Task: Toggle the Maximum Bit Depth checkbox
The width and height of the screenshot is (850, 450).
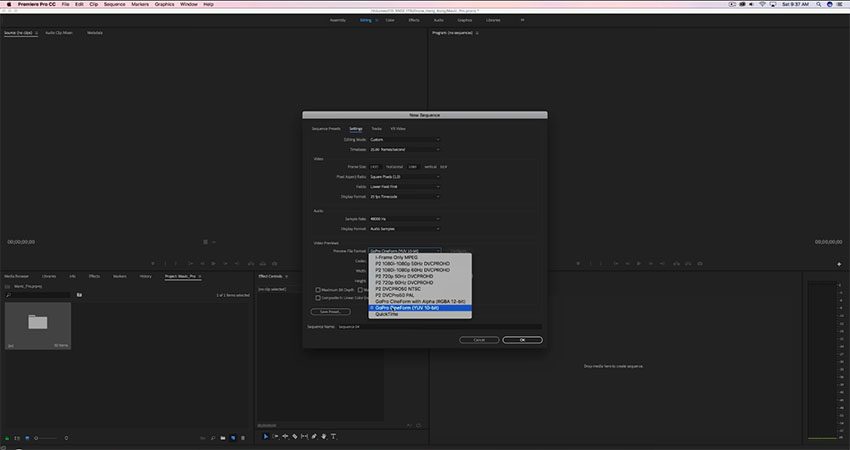Action: (318, 290)
